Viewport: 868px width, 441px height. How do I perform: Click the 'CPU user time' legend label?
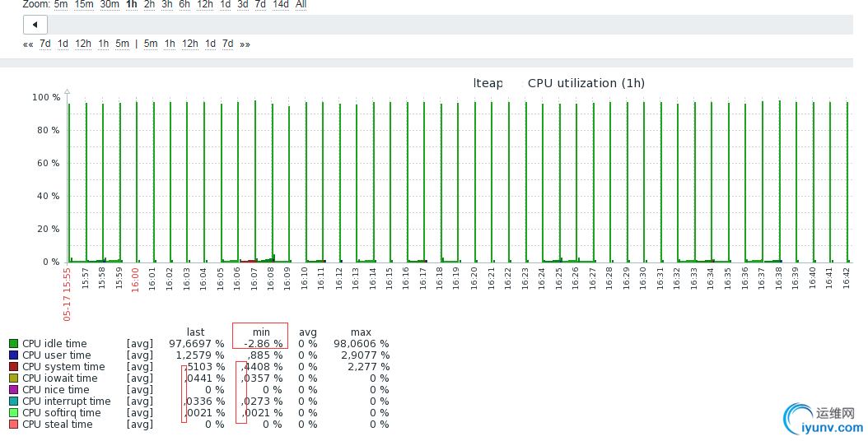(x=57, y=355)
